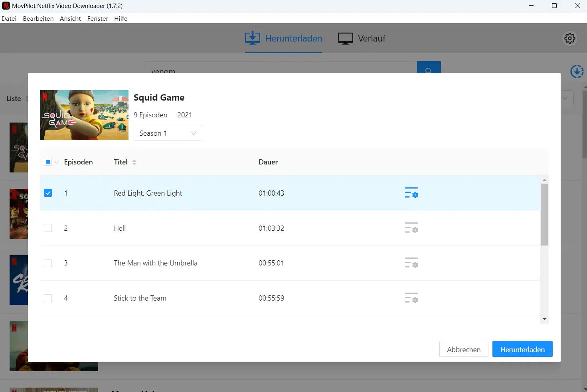Open the Ansicht menu
The image size is (587, 392).
[x=70, y=18]
